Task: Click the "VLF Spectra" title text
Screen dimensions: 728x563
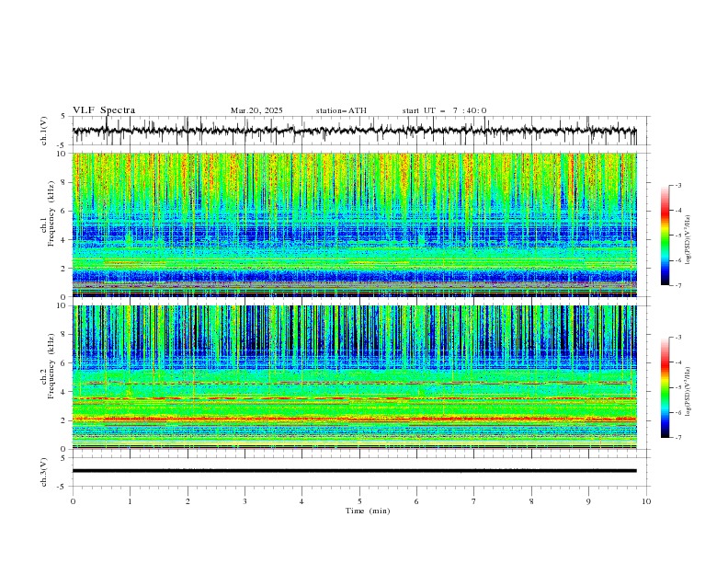Action: [104, 110]
